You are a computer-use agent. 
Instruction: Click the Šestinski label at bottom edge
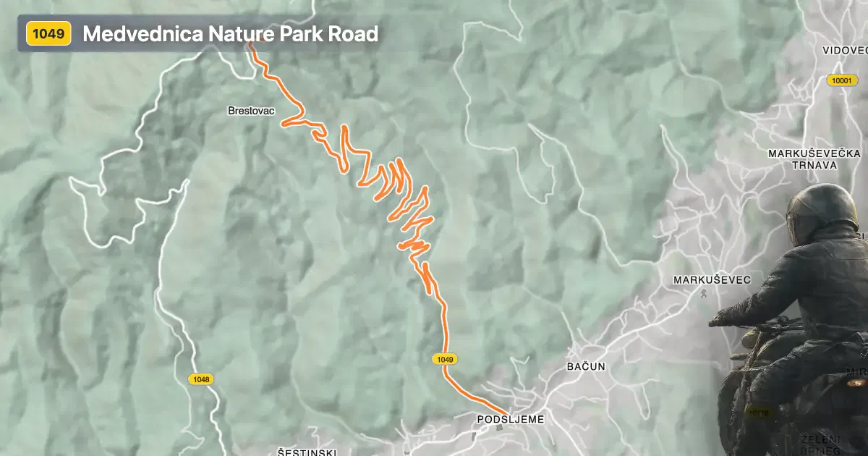tap(307, 452)
